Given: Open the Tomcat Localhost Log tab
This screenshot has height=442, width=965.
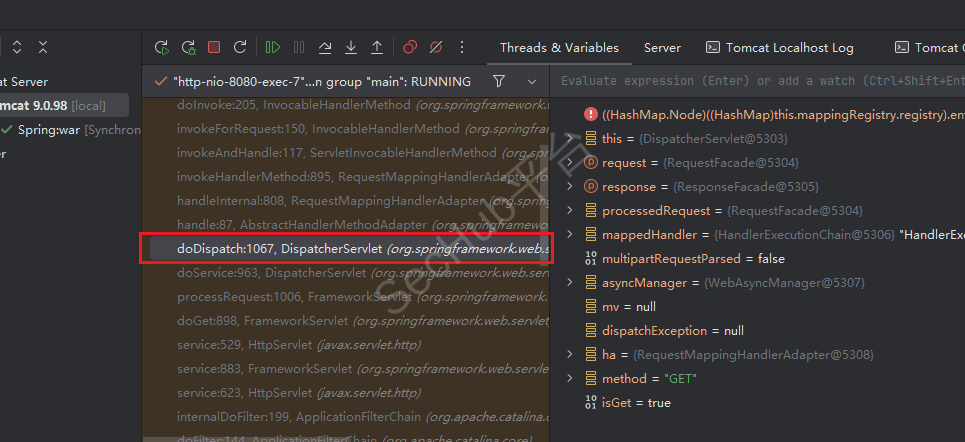Looking at the screenshot, I should tap(780, 47).
